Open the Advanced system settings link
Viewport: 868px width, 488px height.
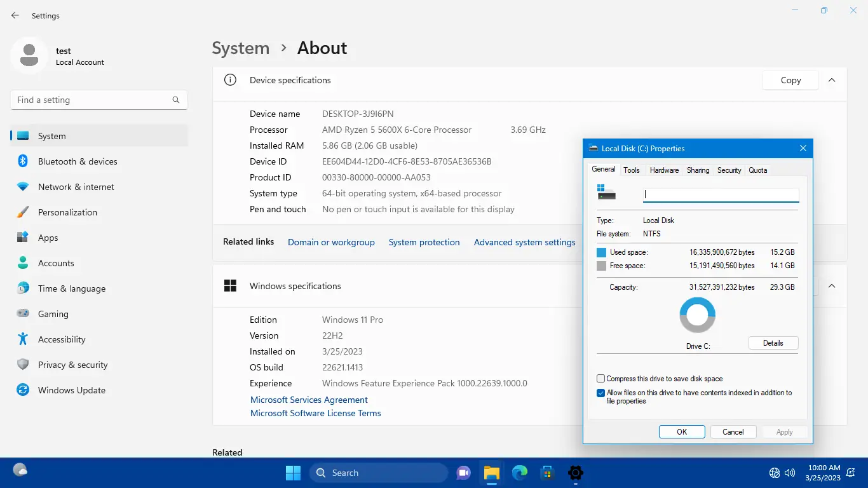[x=524, y=242]
